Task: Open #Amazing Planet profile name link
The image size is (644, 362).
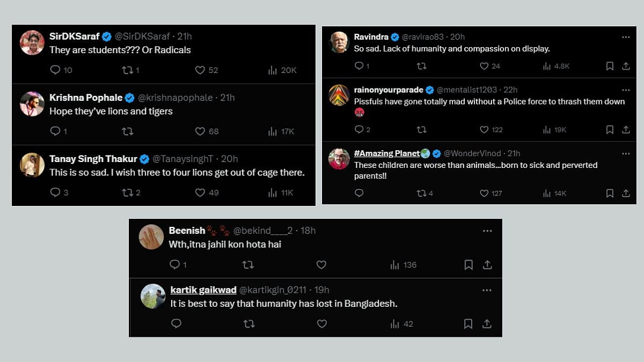Action: point(387,153)
